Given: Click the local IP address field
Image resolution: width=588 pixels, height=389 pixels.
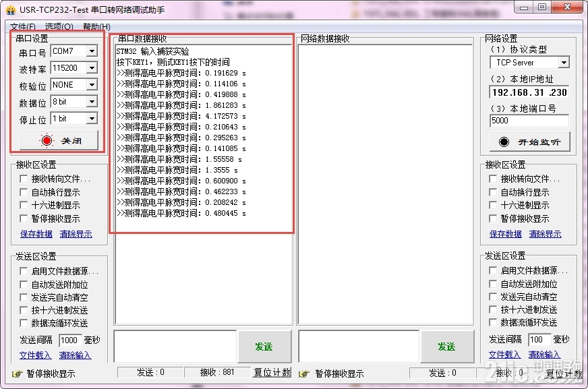Looking at the screenshot, I should pyautogui.click(x=529, y=92).
